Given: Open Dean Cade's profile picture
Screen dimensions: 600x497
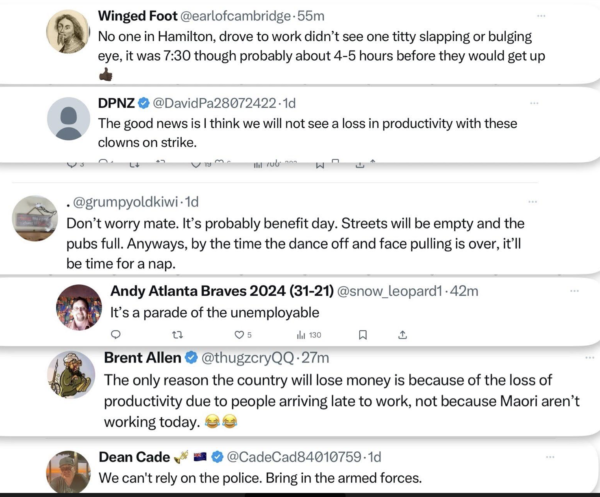Looking at the screenshot, I should tap(69, 471).
